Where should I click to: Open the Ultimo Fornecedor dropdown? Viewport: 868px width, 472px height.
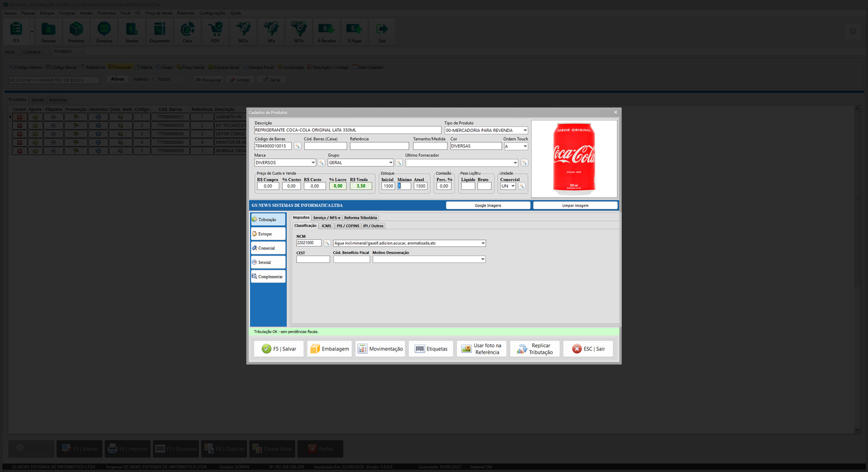tap(515, 163)
